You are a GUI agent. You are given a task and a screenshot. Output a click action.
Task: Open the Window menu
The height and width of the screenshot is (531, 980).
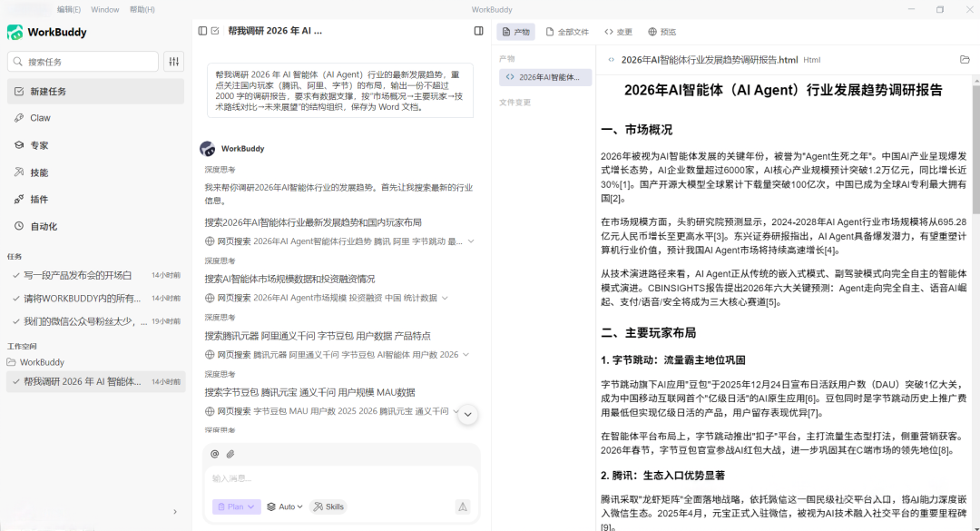tap(105, 9)
